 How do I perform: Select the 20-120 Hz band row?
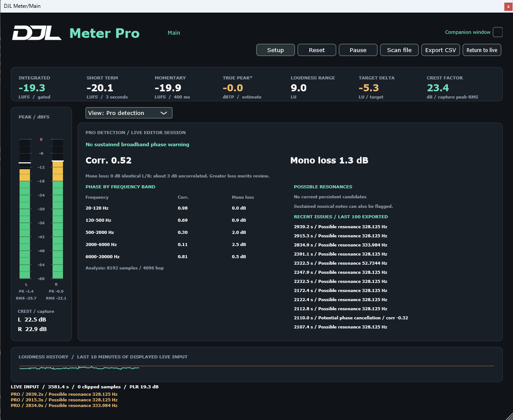click(x=166, y=208)
